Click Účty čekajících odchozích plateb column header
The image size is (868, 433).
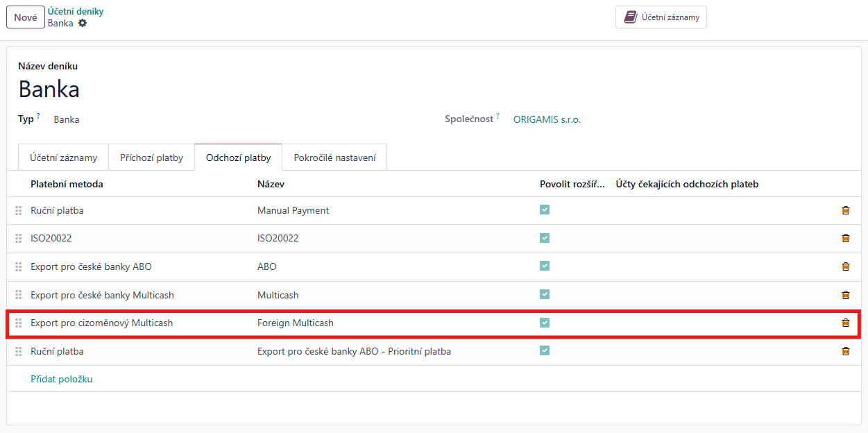click(x=688, y=184)
